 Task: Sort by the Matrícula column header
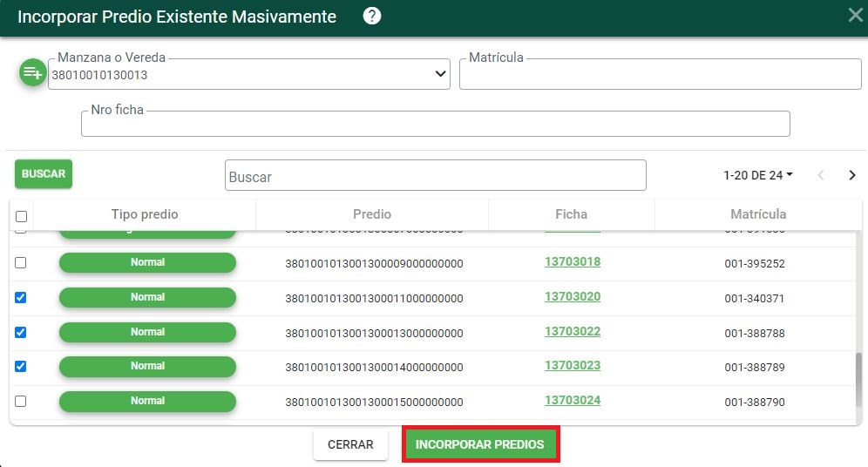click(758, 214)
